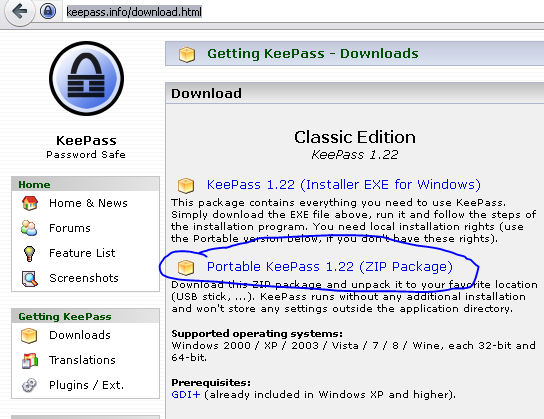This screenshot has height=419, width=544.
Task: Click the KeePass Password Safe title text
Action: point(86,147)
